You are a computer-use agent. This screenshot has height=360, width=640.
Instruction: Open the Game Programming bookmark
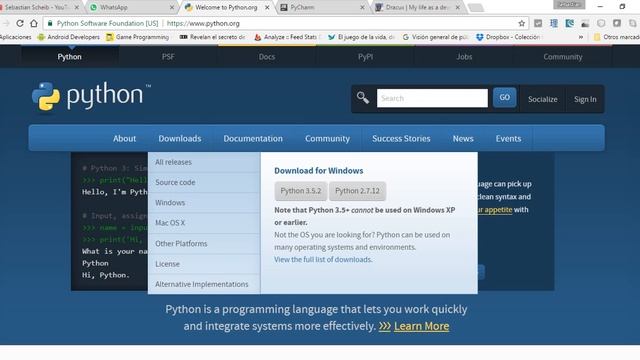(x=138, y=37)
